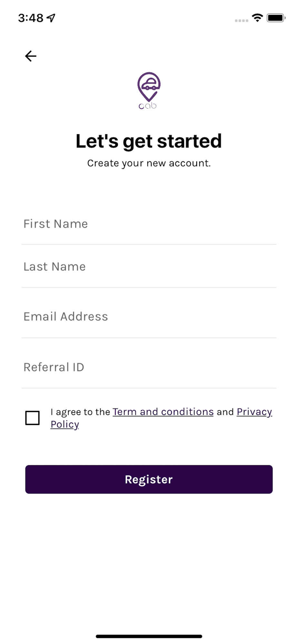Tap the battery indicator icon
The width and height of the screenshot is (298, 644).
(276, 18)
